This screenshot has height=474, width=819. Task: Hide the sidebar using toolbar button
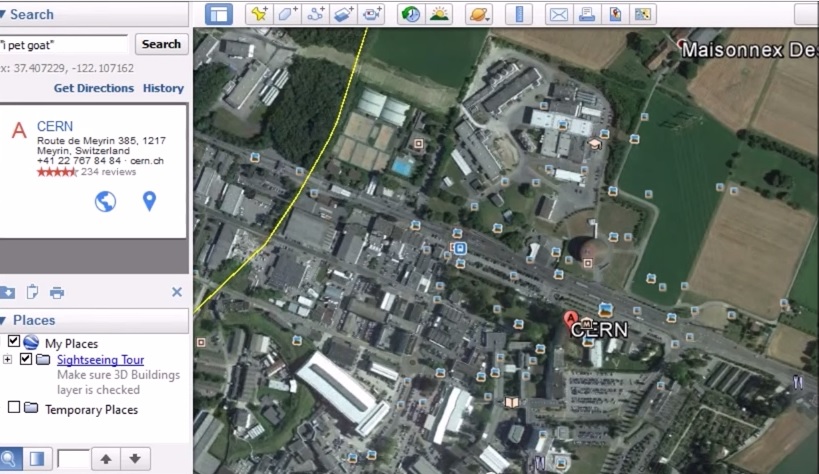[219, 14]
